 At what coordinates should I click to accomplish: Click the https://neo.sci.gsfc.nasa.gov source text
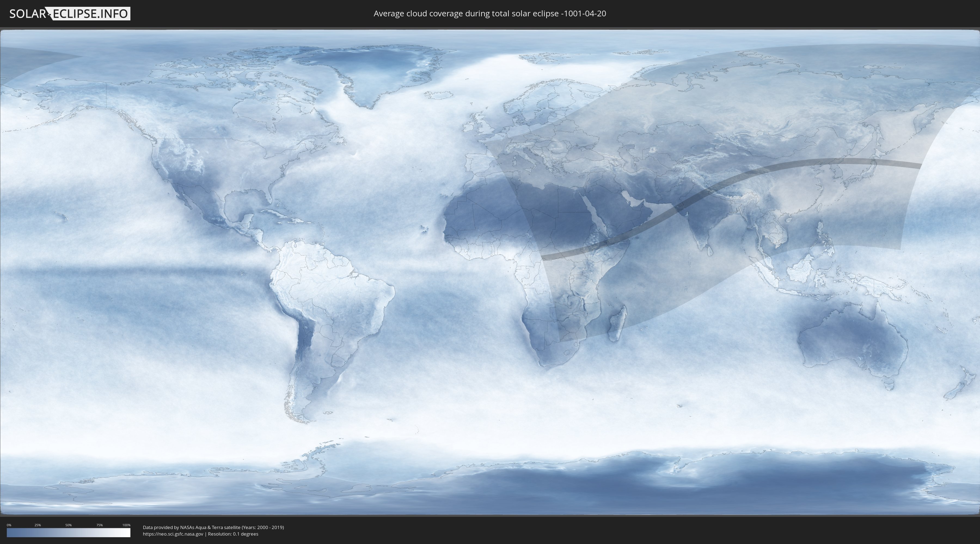pyautogui.click(x=173, y=534)
